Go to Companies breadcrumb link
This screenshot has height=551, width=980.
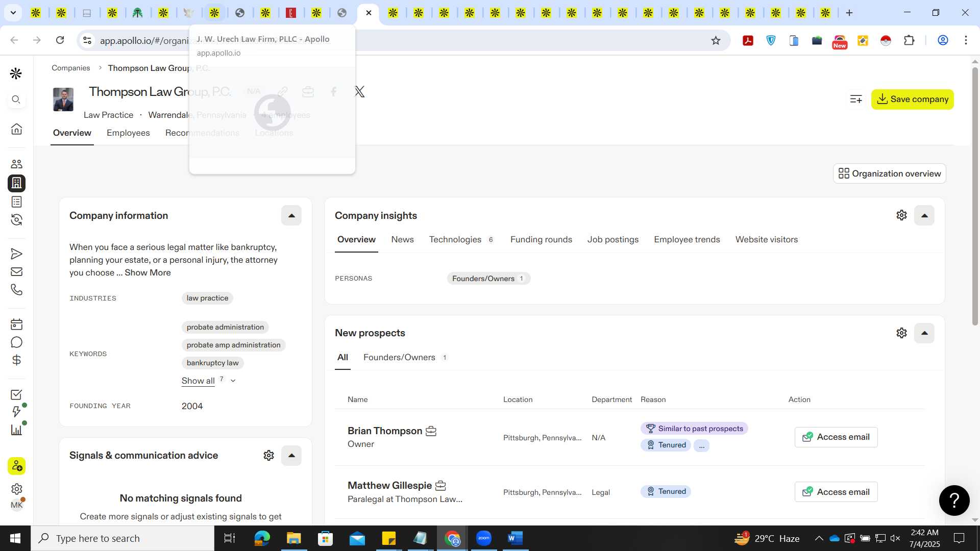70,68
